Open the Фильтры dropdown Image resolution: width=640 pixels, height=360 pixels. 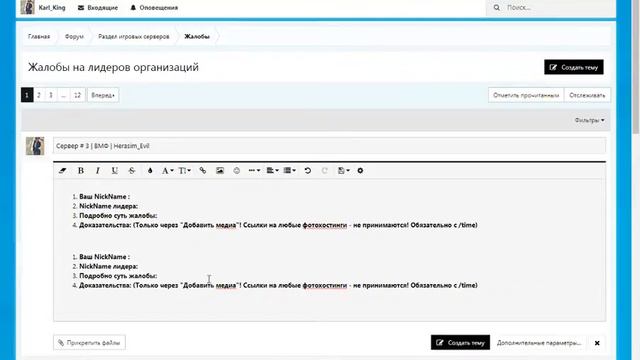pos(589,120)
